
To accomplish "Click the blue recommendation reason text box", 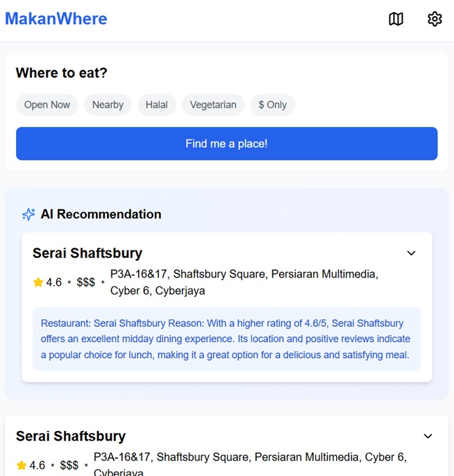I will pyautogui.click(x=226, y=339).
